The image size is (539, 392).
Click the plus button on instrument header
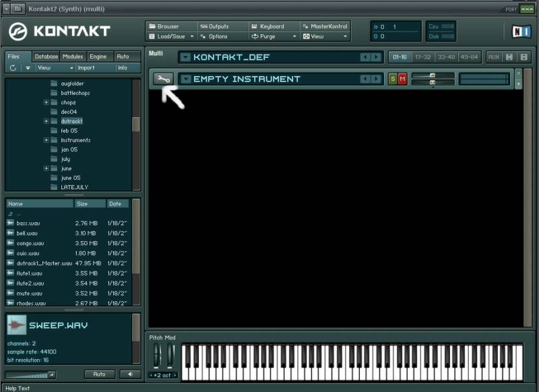519,84
